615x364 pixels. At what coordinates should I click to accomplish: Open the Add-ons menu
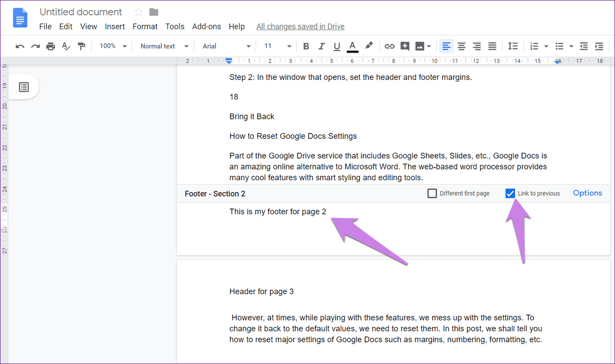point(206,27)
